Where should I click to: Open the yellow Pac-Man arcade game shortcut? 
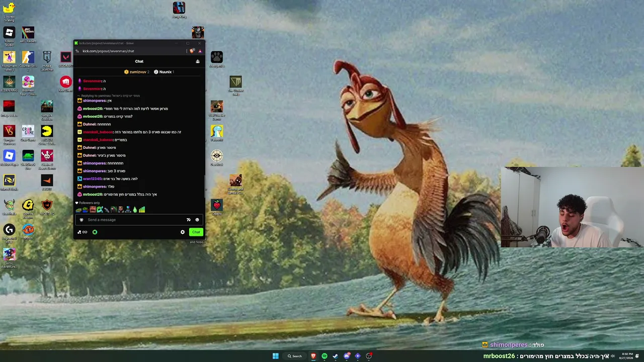[47, 135]
